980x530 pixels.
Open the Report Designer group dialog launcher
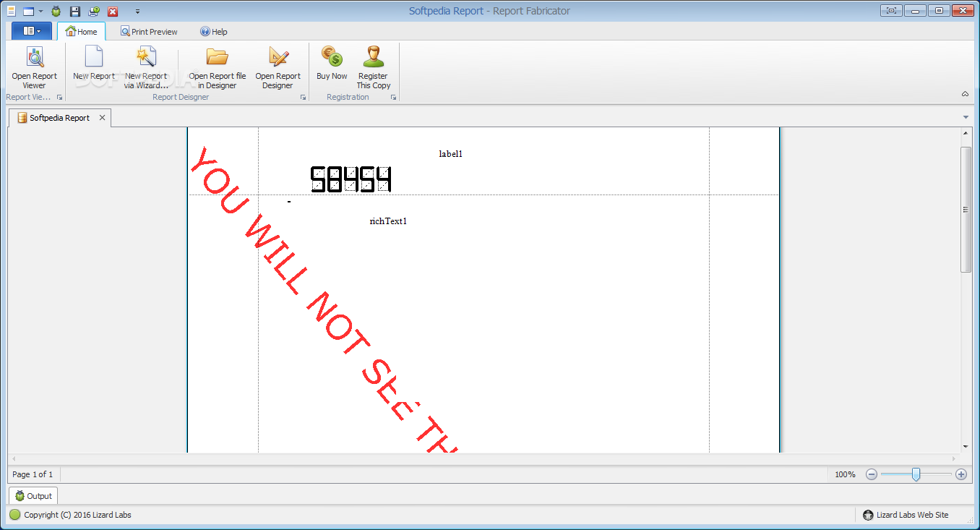click(303, 97)
